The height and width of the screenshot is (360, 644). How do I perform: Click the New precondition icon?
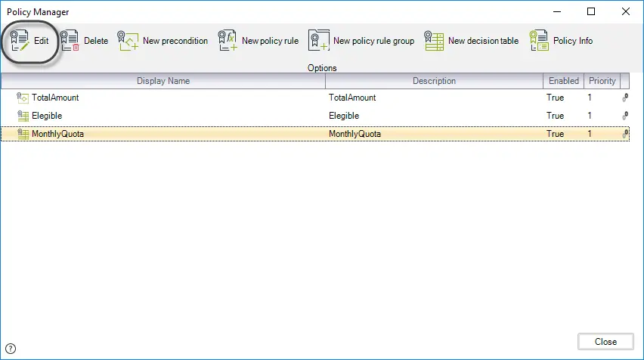[128, 41]
